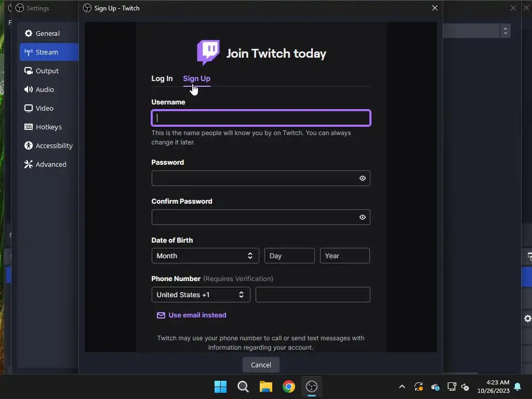Open the Output settings section
This screenshot has height=399, width=532.
48,71
